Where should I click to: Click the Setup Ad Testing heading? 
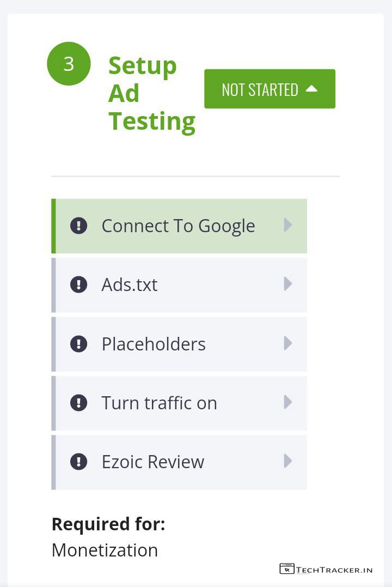pyautogui.click(x=151, y=93)
